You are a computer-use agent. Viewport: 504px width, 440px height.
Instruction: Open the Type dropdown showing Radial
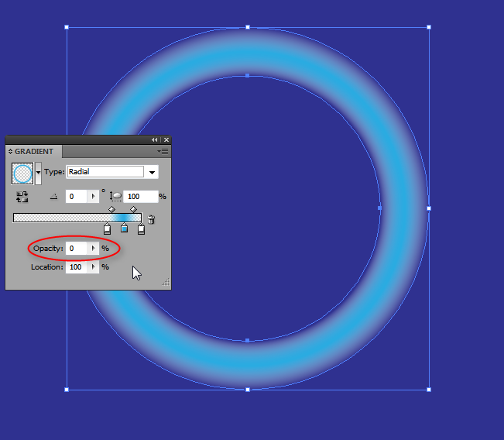pyautogui.click(x=153, y=172)
